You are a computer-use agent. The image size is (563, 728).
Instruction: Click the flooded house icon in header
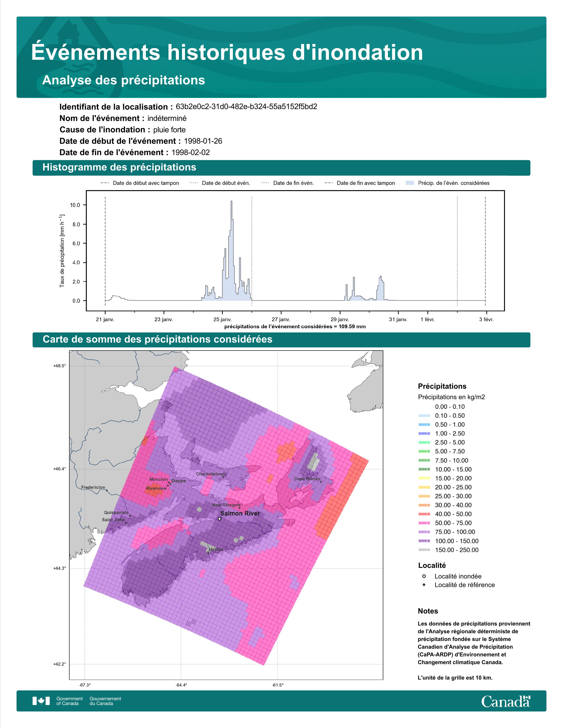tap(69, 32)
